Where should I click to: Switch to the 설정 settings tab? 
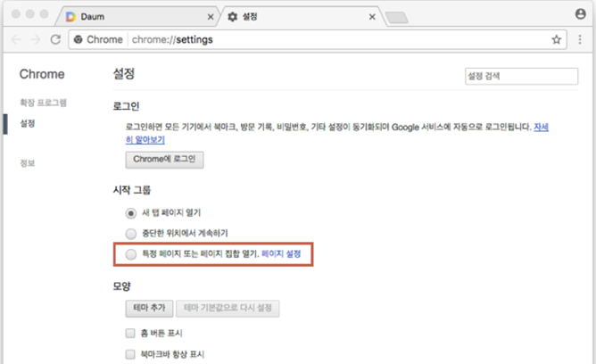click(301, 17)
